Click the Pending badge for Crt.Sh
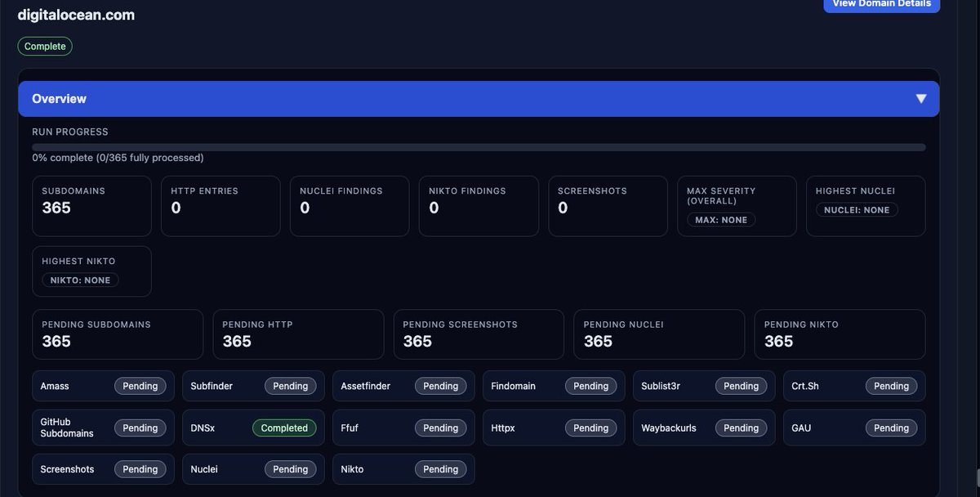Image resolution: width=980 pixels, height=497 pixels. [892, 386]
